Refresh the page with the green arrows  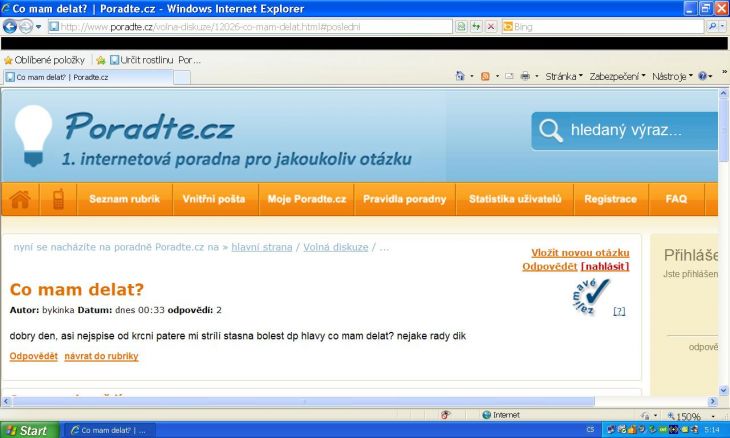click(476, 27)
